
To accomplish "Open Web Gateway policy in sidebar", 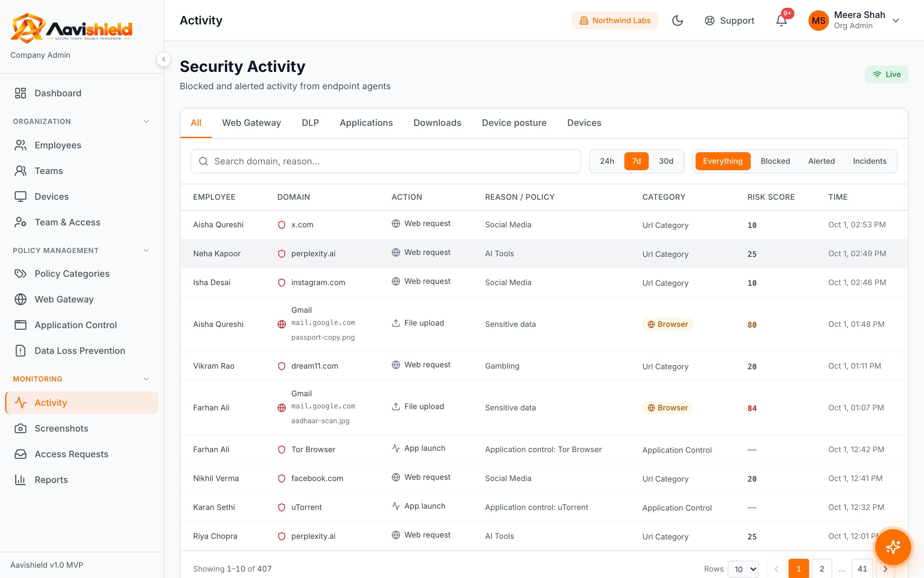I will (82, 299).
